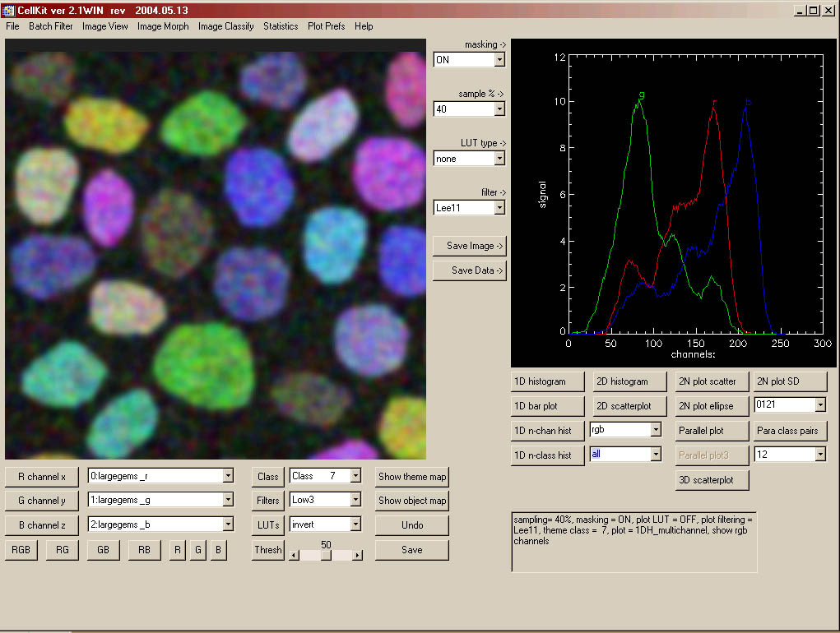The width and height of the screenshot is (840, 633).
Task: Expand the masking ON dropdown
Action: (499, 60)
